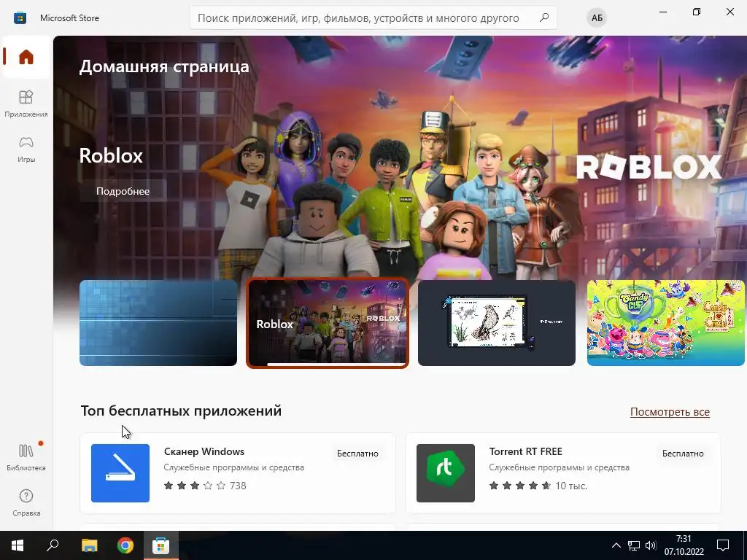Click the search magnifier icon in search box

pyautogui.click(x=544, y=17)
